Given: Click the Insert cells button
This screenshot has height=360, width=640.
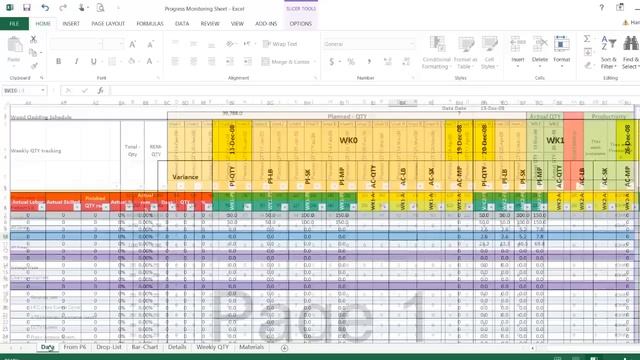Looking at the screenshot, I should point(518,51).
